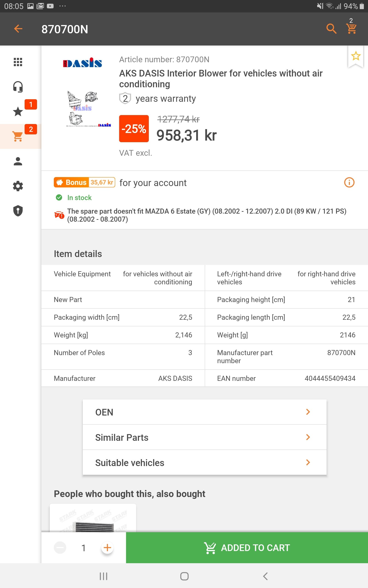368x588 pixels.
Task: Open favorites star in the sidebar
Action: (18, 112)
